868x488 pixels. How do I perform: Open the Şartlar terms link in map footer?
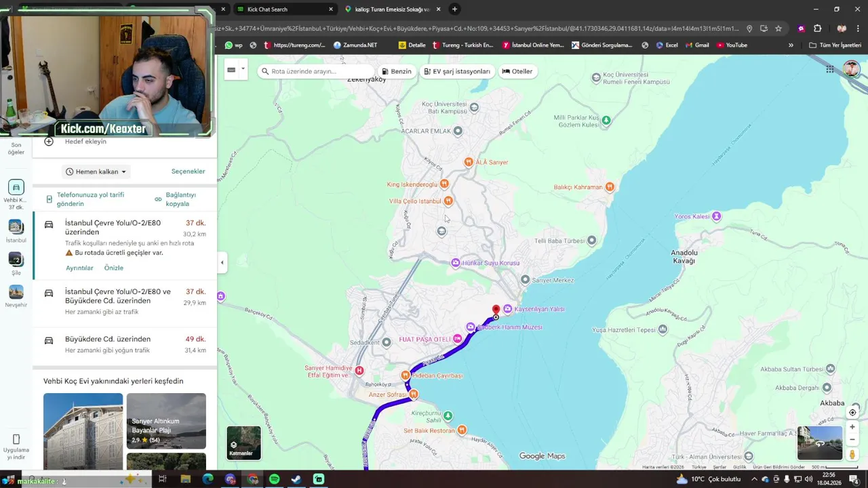pyautogui.click(x=719, y=467)
